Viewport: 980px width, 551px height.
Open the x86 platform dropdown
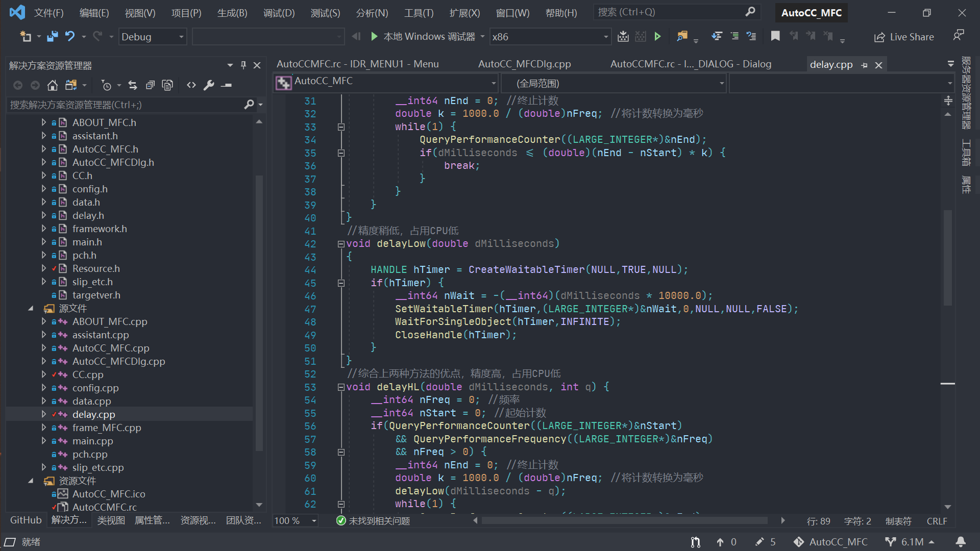coord(605,37)
